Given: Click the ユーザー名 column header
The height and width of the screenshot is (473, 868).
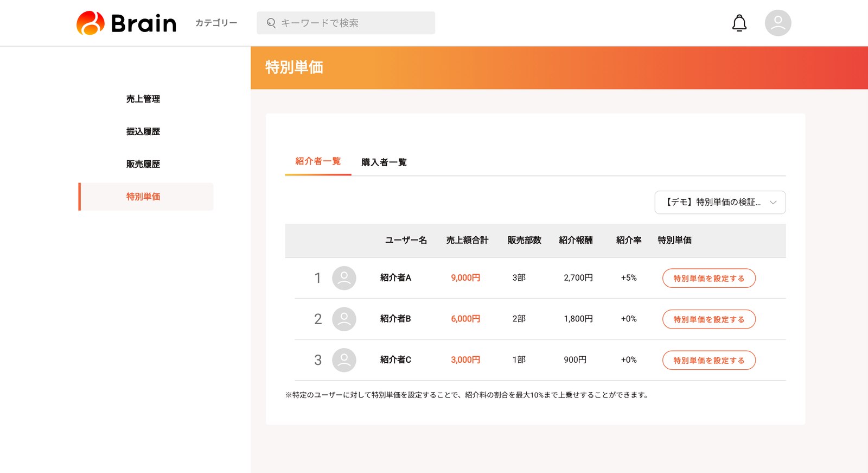Looking at the screenshot, I should (406, 240).
